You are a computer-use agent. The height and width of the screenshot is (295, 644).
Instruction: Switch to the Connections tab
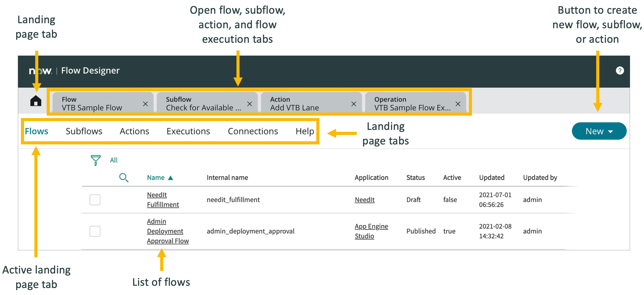pyautogui.click(x=253, y=131)
